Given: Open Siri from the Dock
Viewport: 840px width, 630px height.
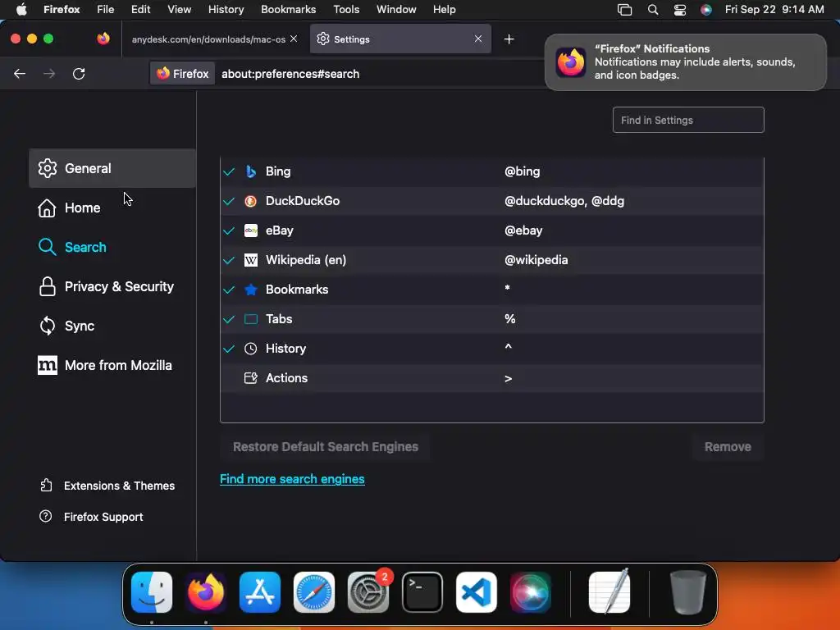Looking at the screenshot, I should click(x=531, y=592).
